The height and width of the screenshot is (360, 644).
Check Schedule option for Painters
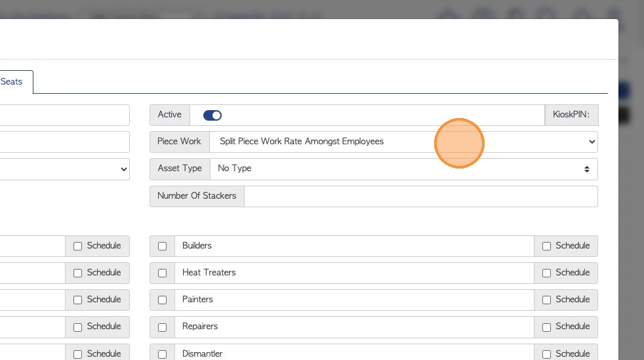[x=547, y=300]
